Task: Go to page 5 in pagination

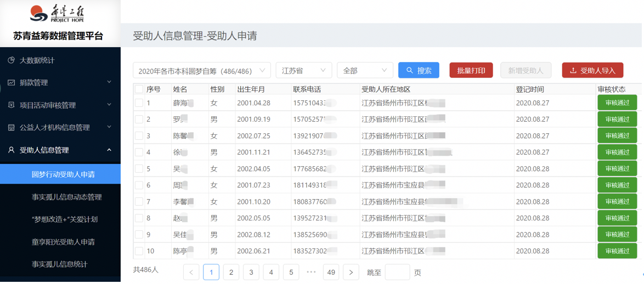Action: coord(291,272)
